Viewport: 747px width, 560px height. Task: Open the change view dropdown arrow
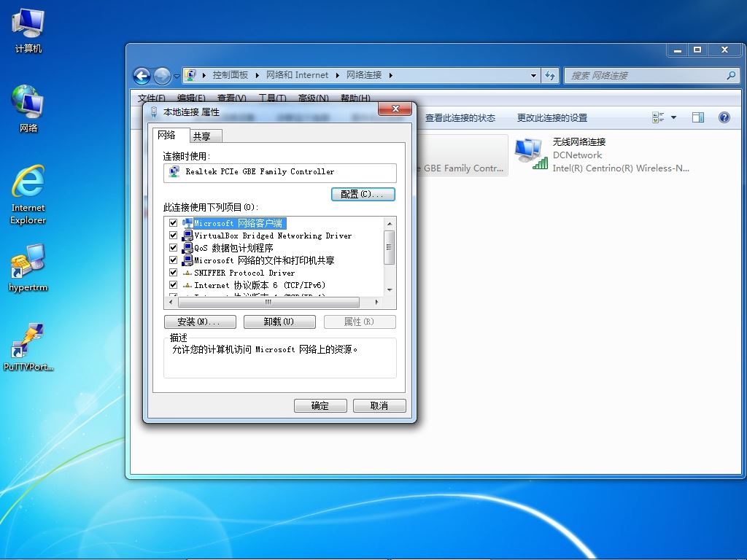point(673,117)
